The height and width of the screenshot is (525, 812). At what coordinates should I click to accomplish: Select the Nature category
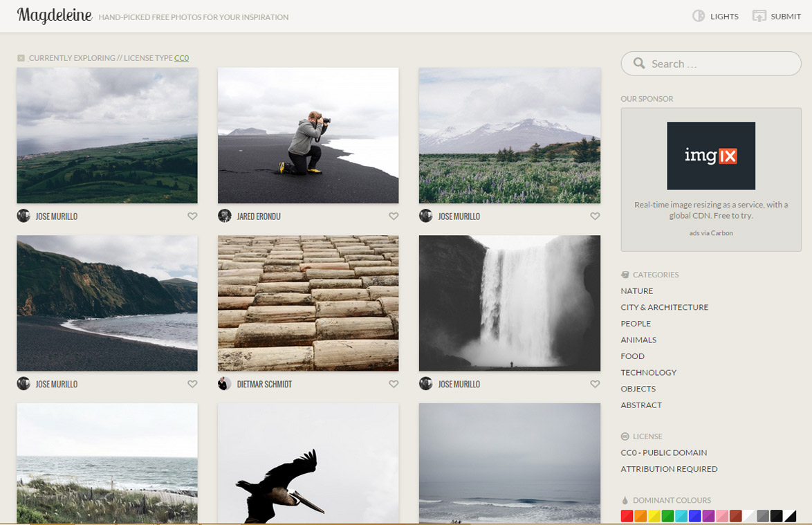636,291
